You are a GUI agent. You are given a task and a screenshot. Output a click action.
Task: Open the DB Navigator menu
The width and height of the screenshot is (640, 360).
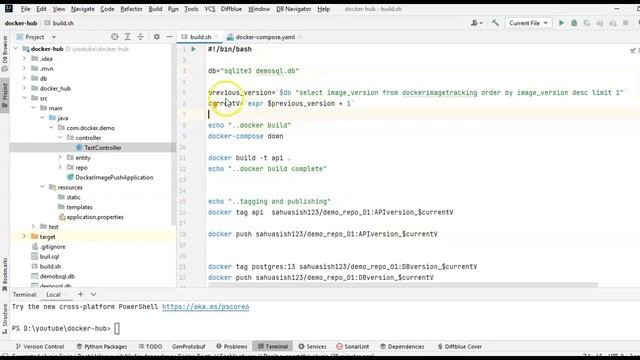click(293, 9)
